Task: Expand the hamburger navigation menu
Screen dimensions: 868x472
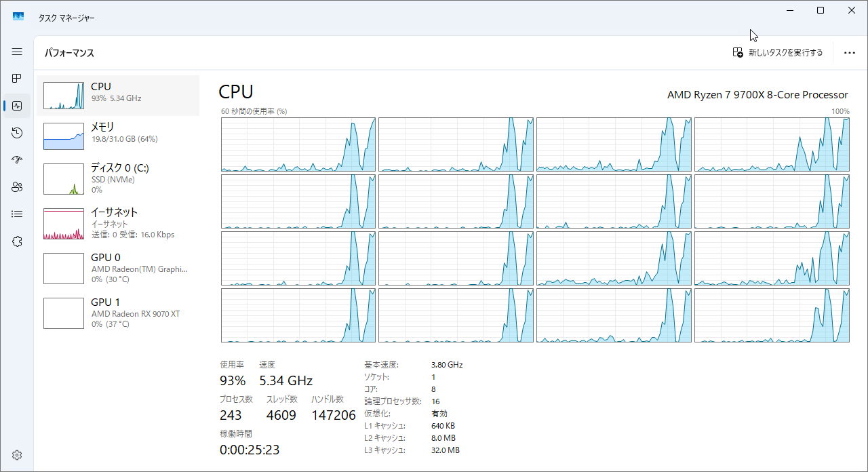Action: (17, 52)
